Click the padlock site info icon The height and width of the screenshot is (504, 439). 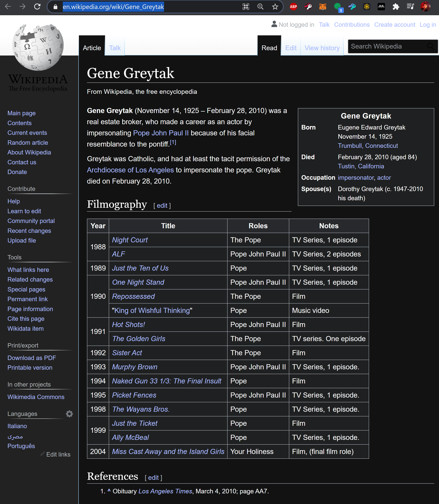coord(55,7)
